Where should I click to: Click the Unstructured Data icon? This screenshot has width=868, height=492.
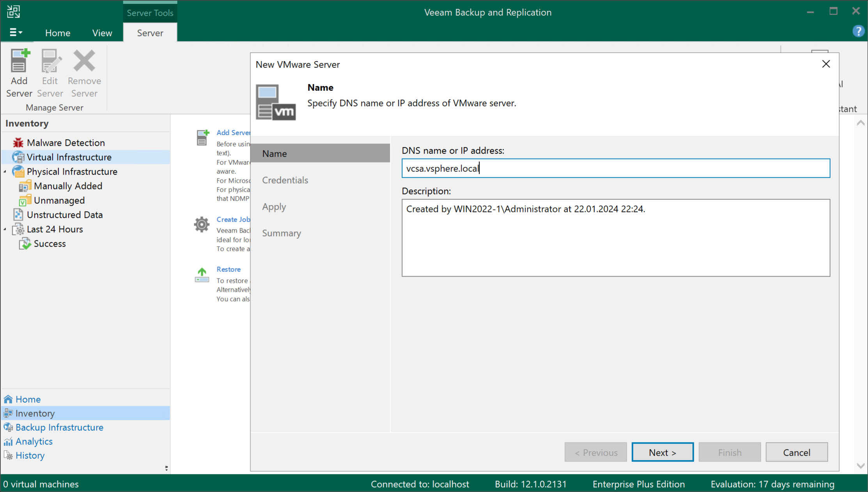pyautogui.click(x=18, y=215)
